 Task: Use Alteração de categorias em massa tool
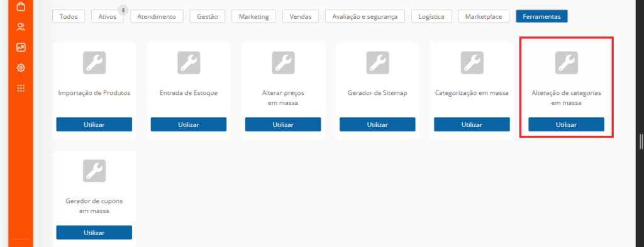coord(567,124)
